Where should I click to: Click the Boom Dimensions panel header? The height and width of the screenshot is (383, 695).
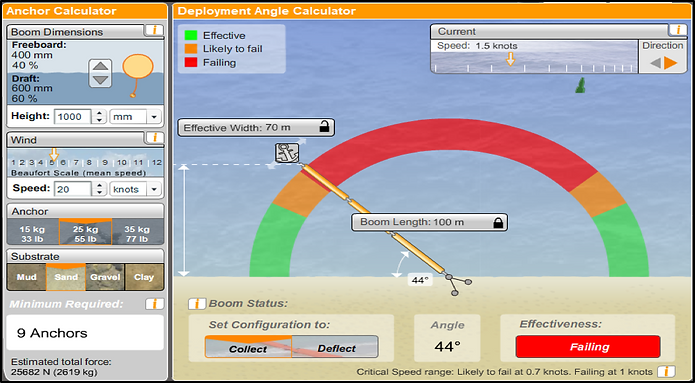(x=76, y=32)
